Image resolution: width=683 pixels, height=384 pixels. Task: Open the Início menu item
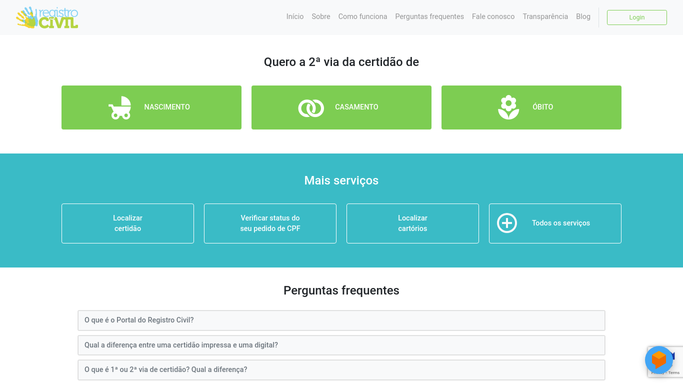295,17
